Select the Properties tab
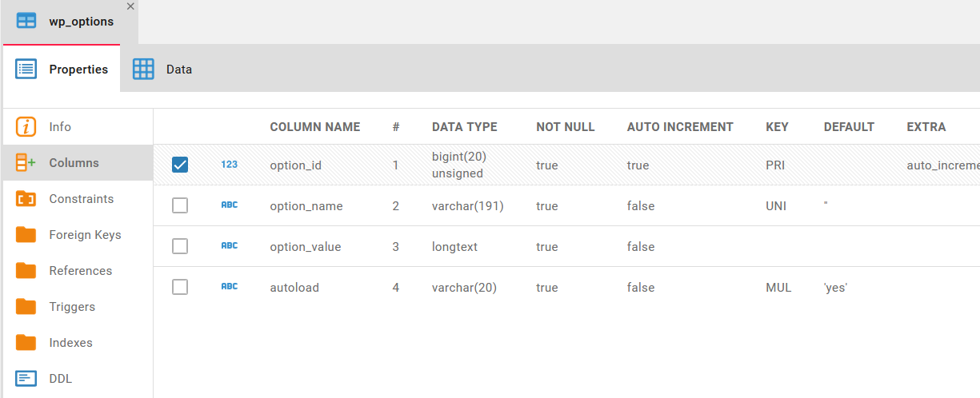Viewport: 980px width, 398px height. 62,70
